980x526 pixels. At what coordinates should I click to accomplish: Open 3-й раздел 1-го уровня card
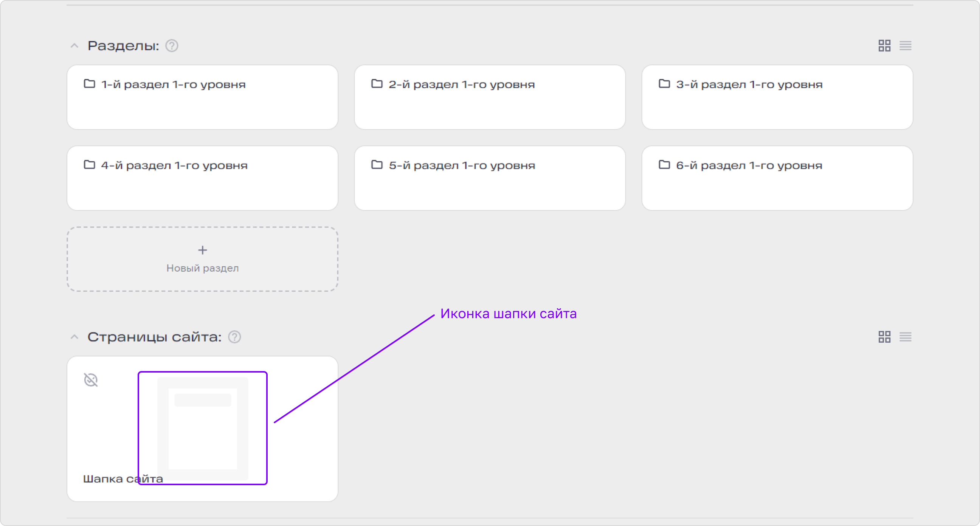pos(777,97)
